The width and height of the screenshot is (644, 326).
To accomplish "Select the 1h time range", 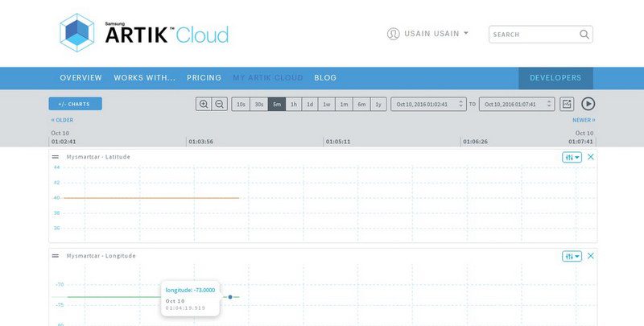I will 294,105.
